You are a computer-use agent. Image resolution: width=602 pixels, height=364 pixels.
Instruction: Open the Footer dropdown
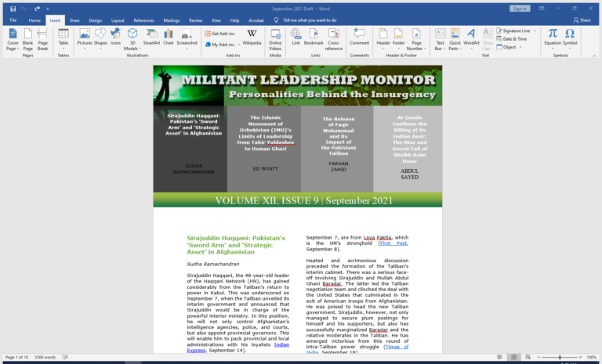pyautogui.click(x=398, y=39)
